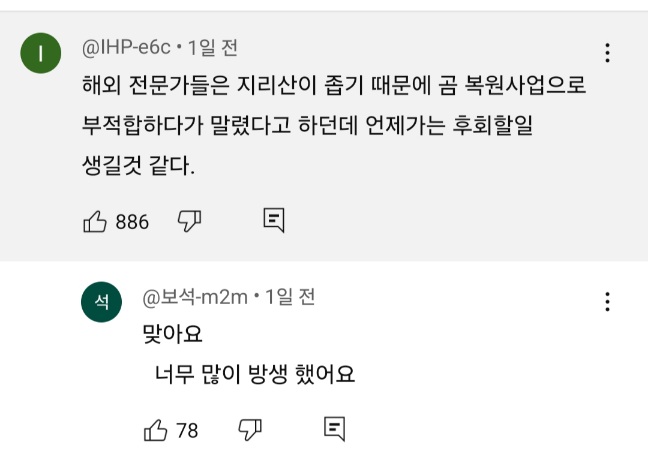Click the 78 like count on the reply
Image resolution: width=648 pixels, height=466 pixels.
click(x=187, y=431)
